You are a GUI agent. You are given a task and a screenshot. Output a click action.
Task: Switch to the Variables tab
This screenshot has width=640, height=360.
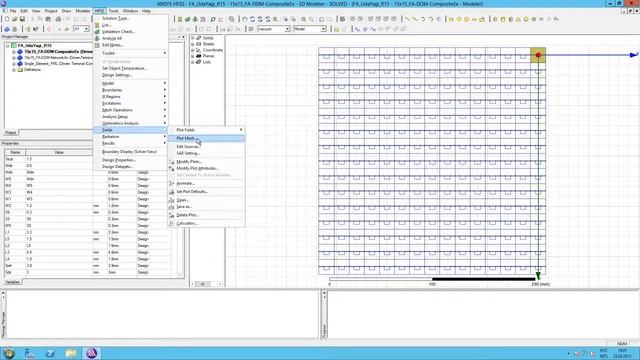point(12,282)
